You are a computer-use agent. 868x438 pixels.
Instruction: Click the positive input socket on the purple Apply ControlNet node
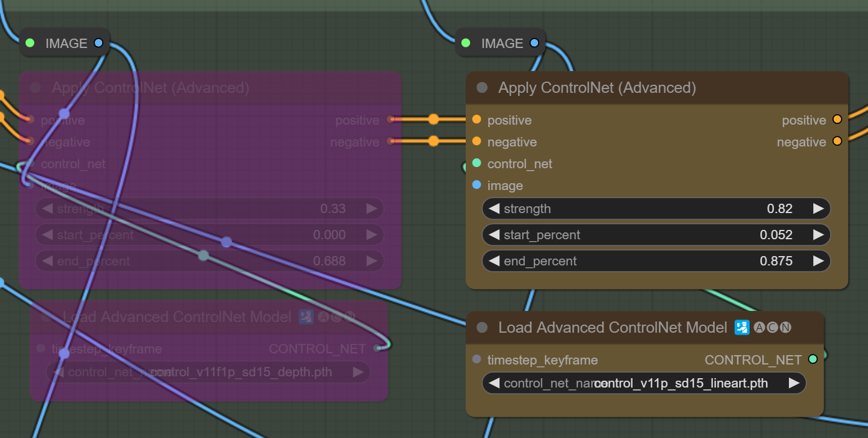(x=29, y=120)
